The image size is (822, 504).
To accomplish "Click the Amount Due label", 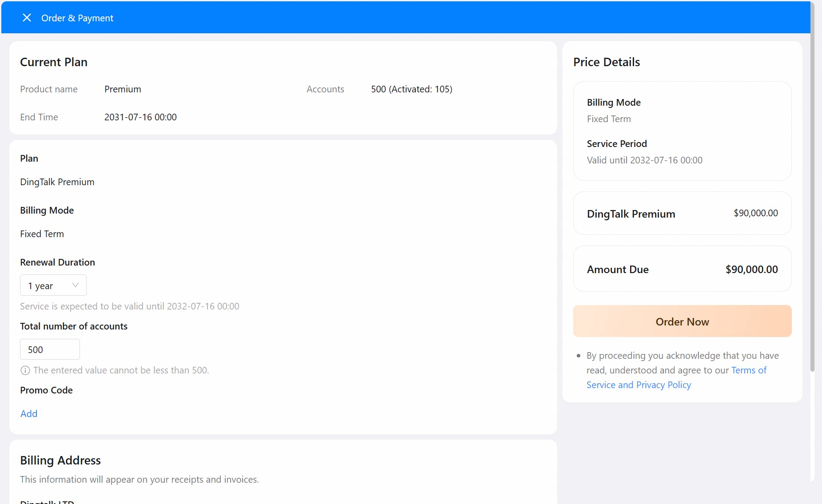I will tap(618, 270).
